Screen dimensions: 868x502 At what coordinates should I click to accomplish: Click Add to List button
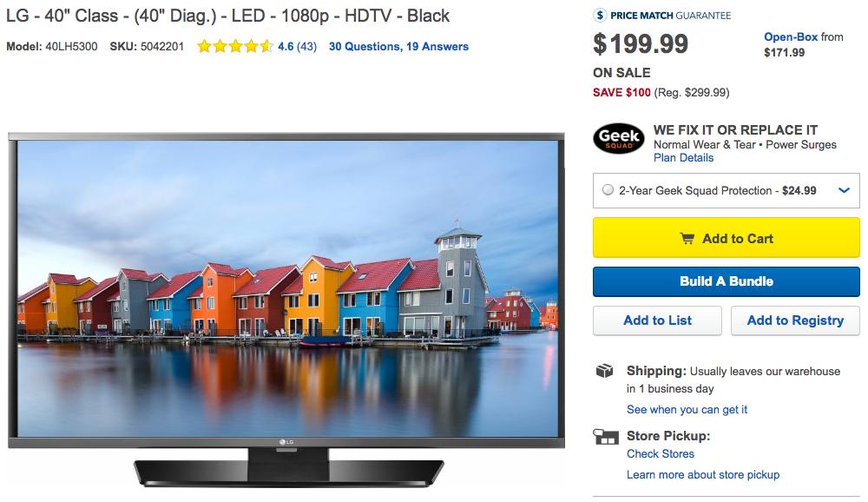657,320
